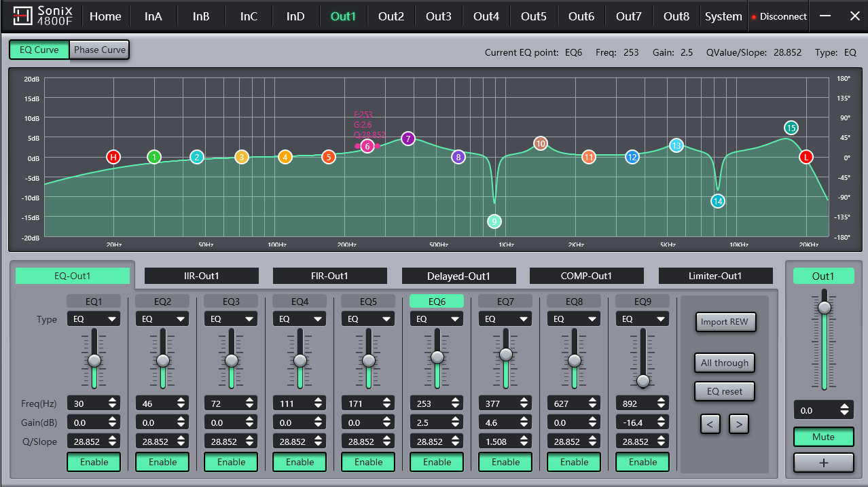Open the EQ1 Type dropdown
Viewport: 868px width, 487px height.
pyautogui.click(x=94, y=319)
